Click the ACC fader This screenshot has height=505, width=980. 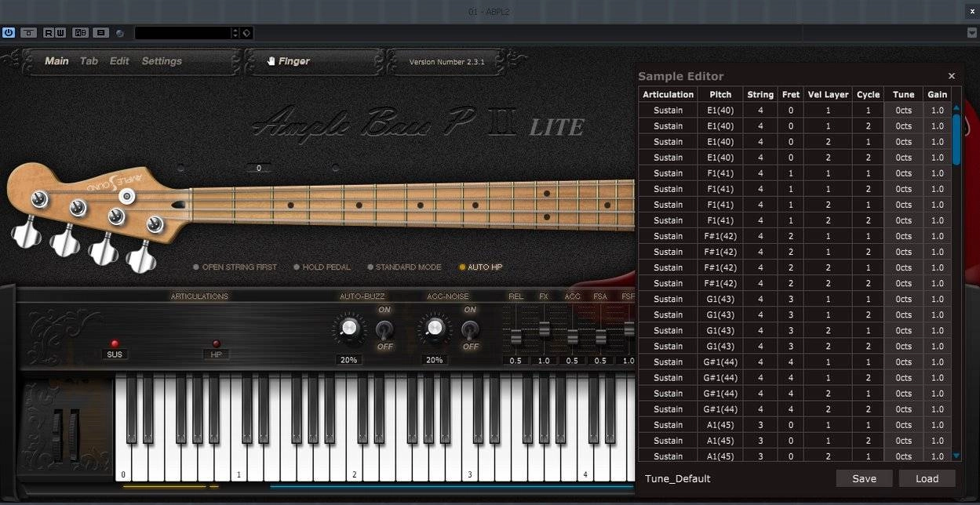coord(573,336)
